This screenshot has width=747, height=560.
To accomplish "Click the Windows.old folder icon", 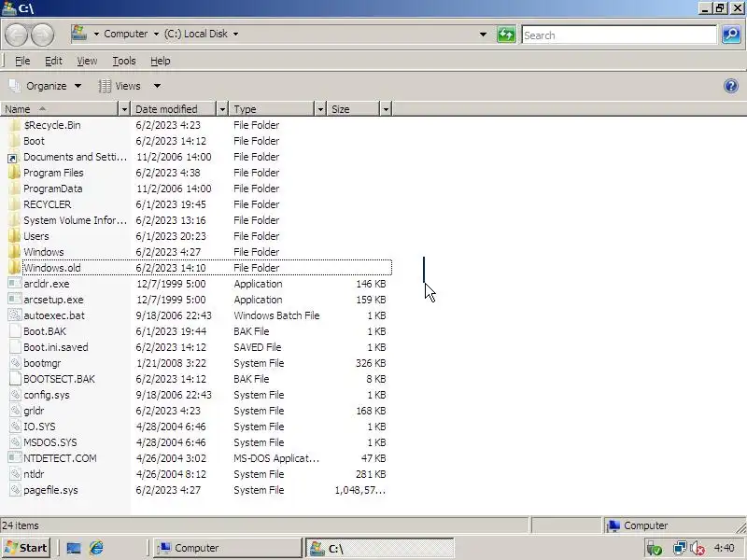I will (x=14, y=268).
